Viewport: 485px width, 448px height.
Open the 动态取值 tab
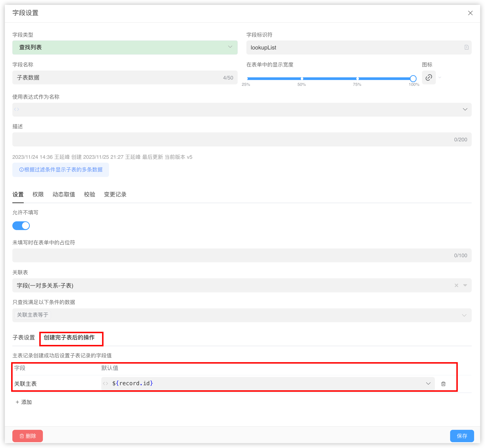pyautogui.click(x=64, y=194)
